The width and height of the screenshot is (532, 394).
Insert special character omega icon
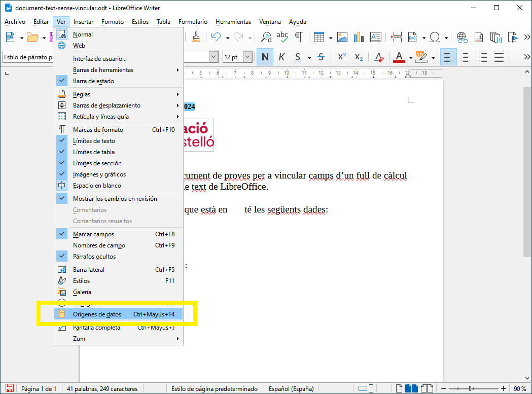(435, 37)
